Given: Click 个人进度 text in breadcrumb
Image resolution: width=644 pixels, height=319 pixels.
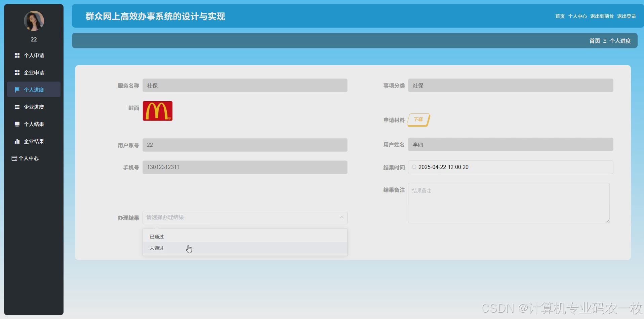Looking at the screenshot, I should pyautogui.click(x=620, y=41).
